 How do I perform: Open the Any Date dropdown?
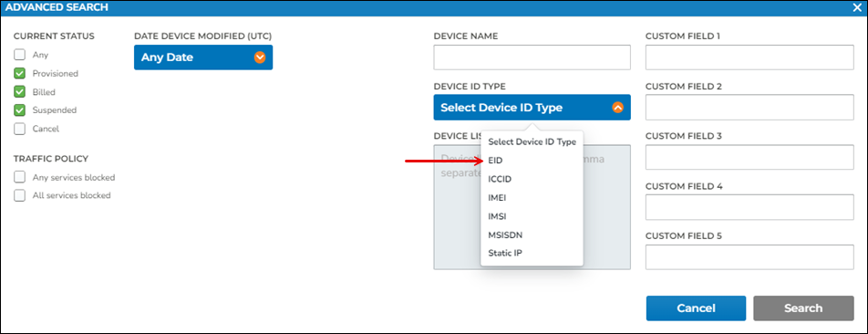pos(203,57)
